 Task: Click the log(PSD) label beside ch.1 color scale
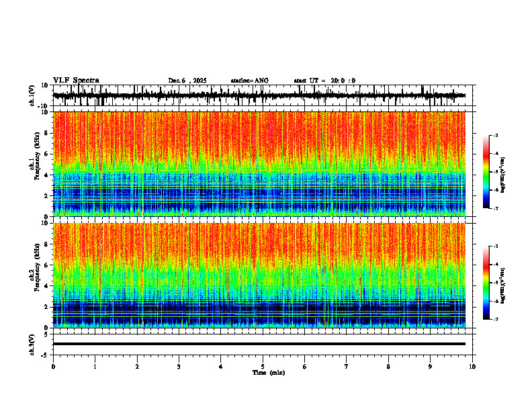coord(502,175)
